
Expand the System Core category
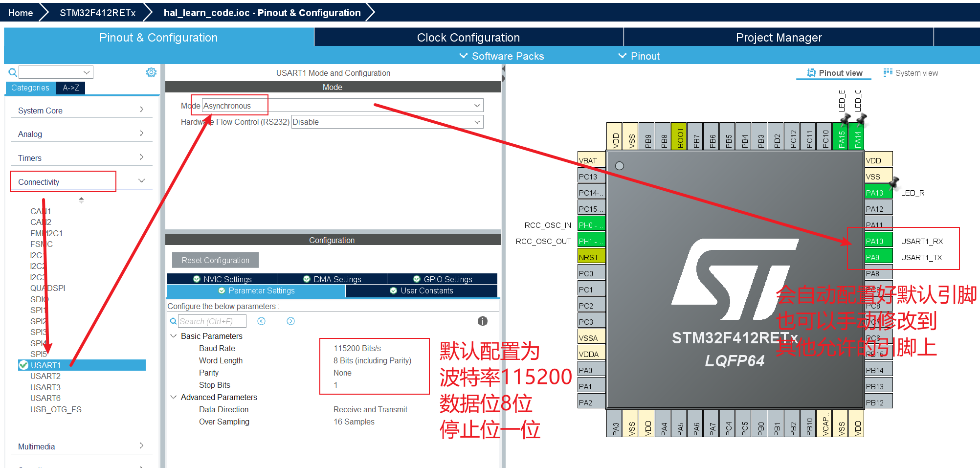click(81, 111)
